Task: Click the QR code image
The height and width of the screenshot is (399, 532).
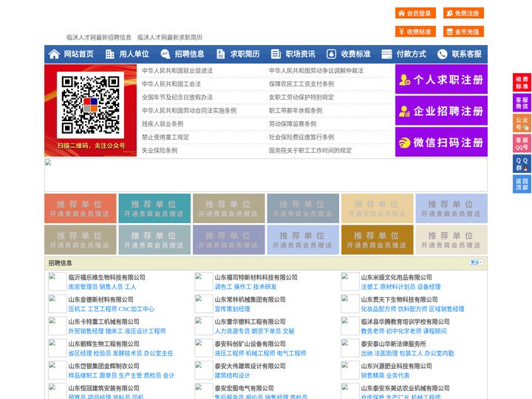Action: click(x=90, y=105)
